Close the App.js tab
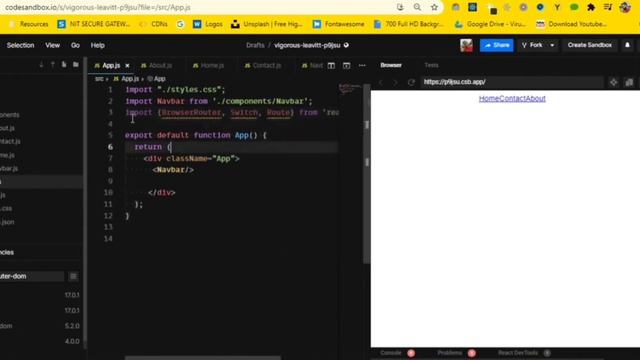This screenshot has height=360, width=640. [x=127, y=65]
